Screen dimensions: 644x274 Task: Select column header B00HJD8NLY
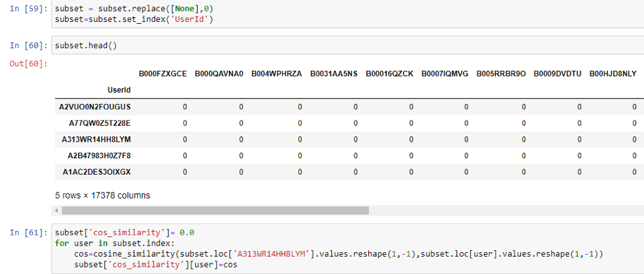[x=613, y=74]
